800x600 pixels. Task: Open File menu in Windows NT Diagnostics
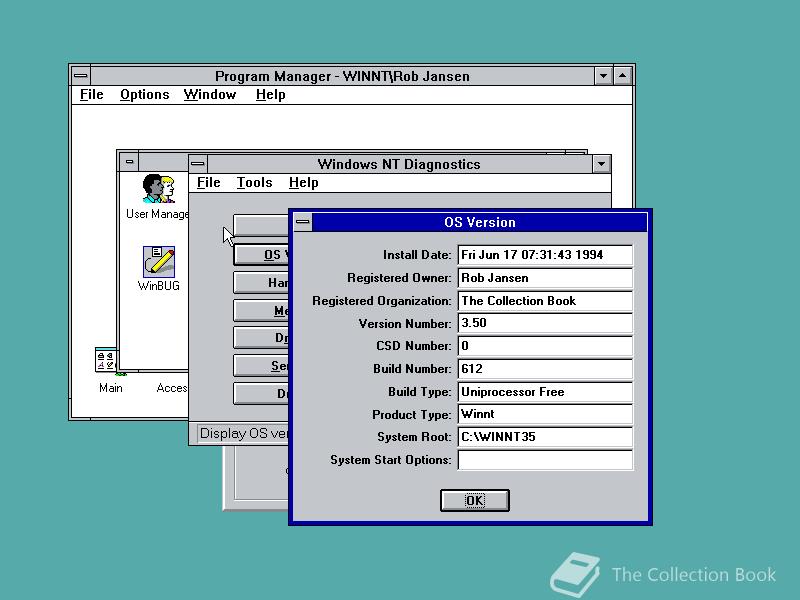tap(209, 183)
